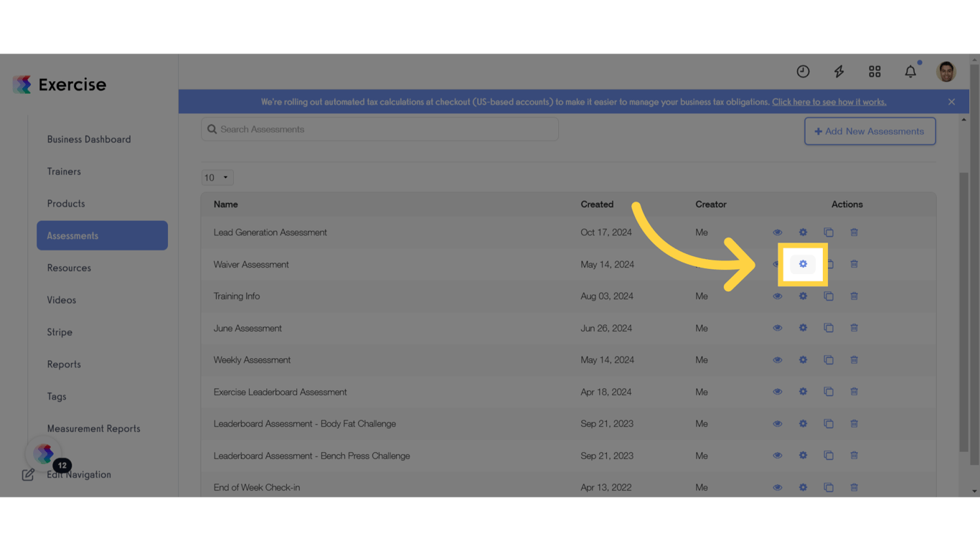Select Assessments in the sidebar
980x551 pixels.
click(x=102, y=235)
